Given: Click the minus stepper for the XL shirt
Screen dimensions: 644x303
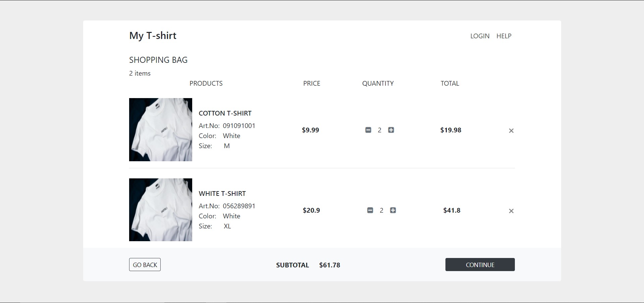Looking at the screenshot, I should pos(370,210).
